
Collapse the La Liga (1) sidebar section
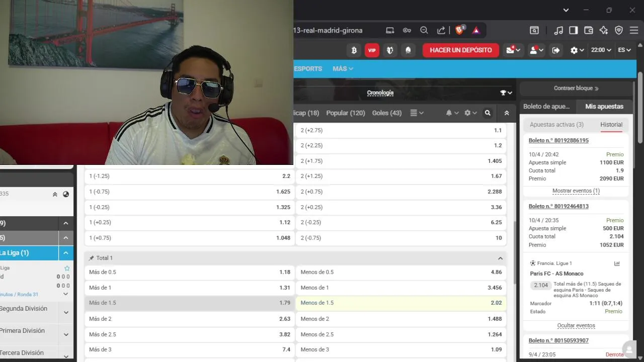click(66, 253)
